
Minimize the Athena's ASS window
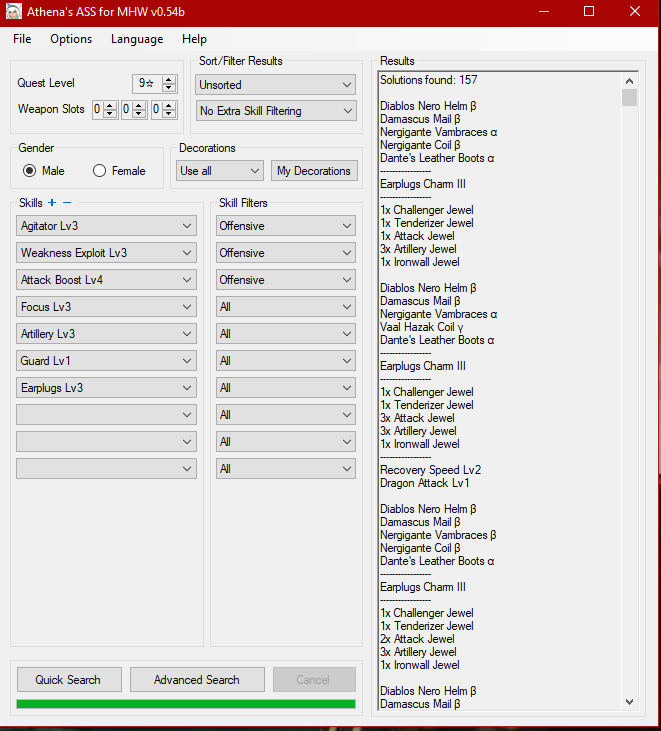(544, 11)
